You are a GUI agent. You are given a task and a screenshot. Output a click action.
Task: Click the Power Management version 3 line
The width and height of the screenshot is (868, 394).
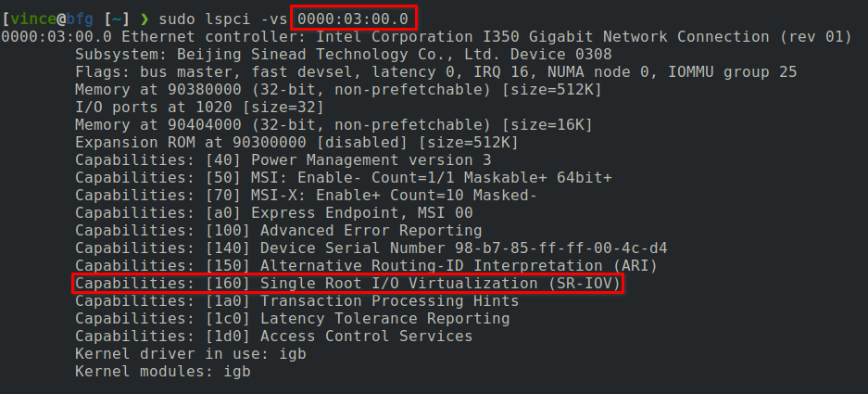[x=283, y=160]
